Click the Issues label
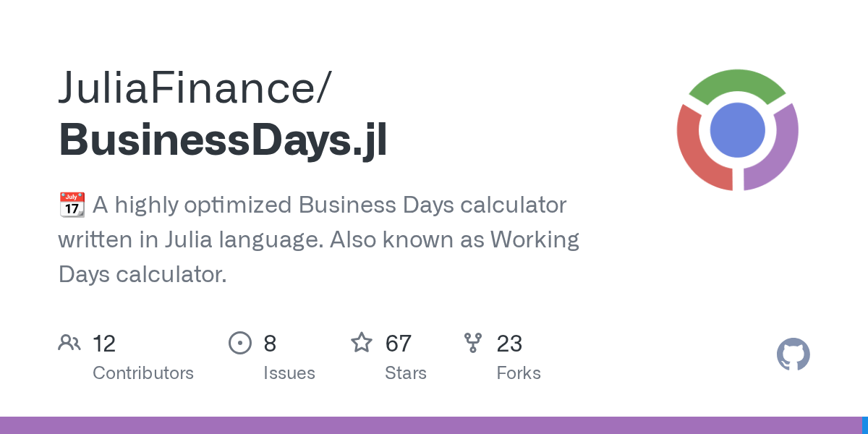Viewport: 868px width, 434px height. coord(289,373)
